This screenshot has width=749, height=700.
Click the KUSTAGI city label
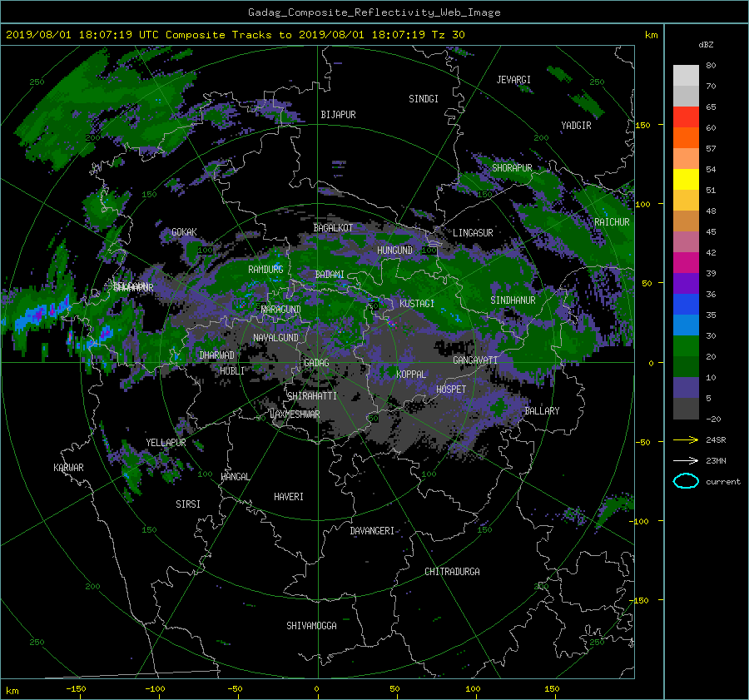[417, 304]
